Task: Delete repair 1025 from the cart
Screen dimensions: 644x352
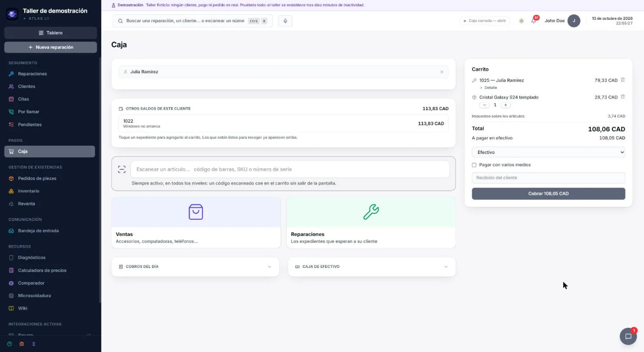Action: tap(623, 80)
